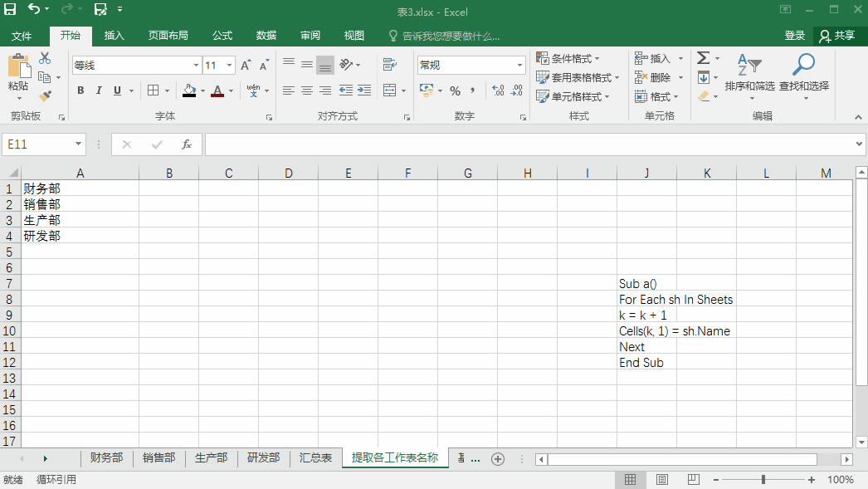Click the 共享 share button
Screen dimensions: 868x489
click(837, 36)
